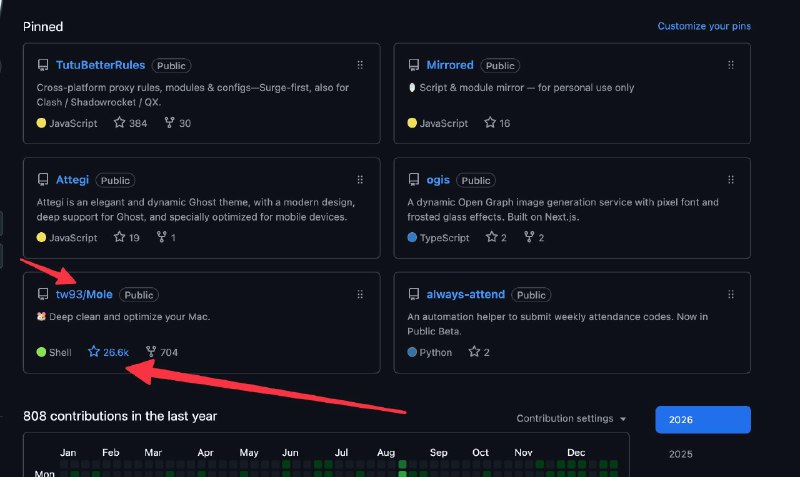Click drag handle on ogis pin

tap(732, 180)
